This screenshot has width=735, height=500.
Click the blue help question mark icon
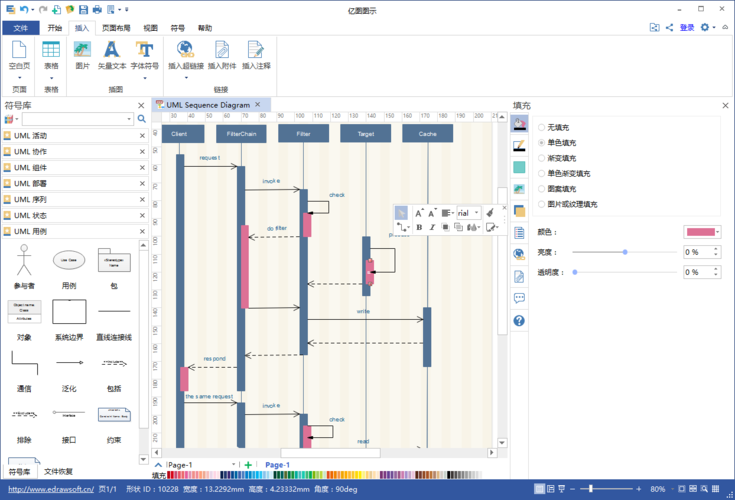[519, 320]
